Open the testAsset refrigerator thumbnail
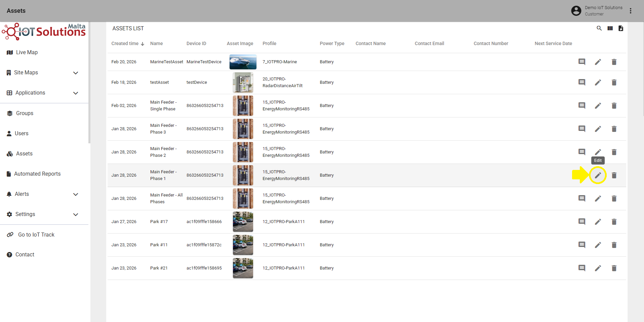 (x=243, y=82)
